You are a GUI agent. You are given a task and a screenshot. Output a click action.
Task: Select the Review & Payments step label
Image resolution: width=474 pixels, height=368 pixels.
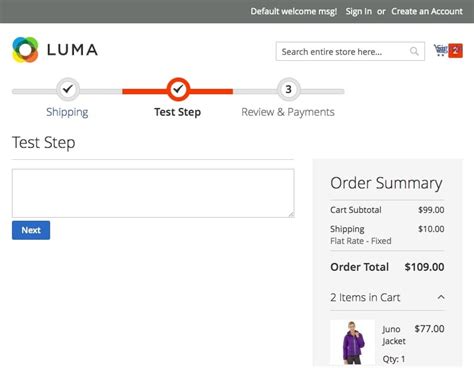pyautogui.click(x=288, y=112)
